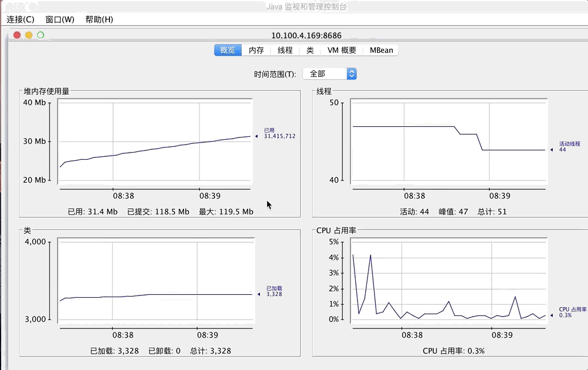Click the 已用 31,415,712 legend label
Image resolution: width=588 pixels, height=370 pixels.
[x=279, y=133]
